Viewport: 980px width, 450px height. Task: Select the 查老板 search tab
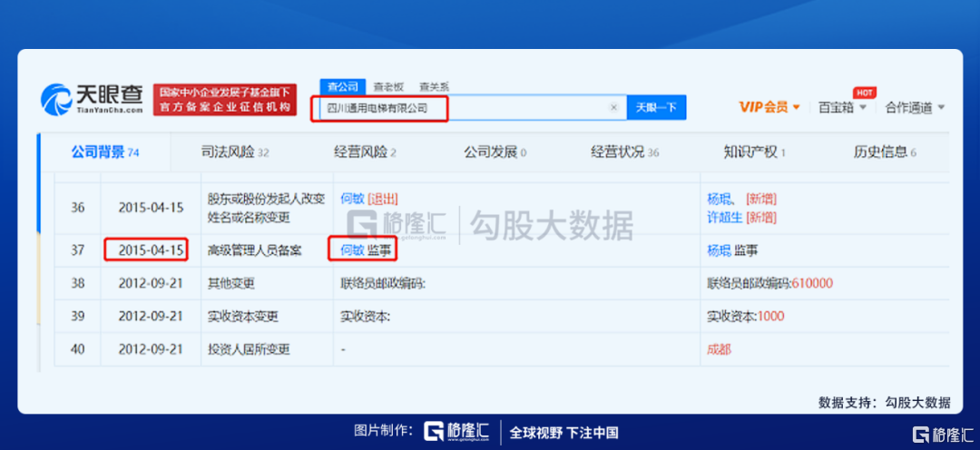pos(388,87)
